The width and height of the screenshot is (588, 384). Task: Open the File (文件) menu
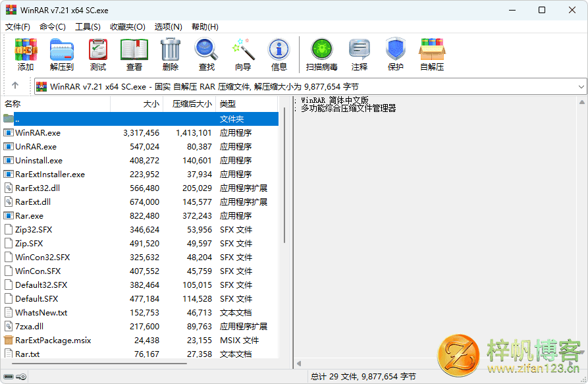18,27
